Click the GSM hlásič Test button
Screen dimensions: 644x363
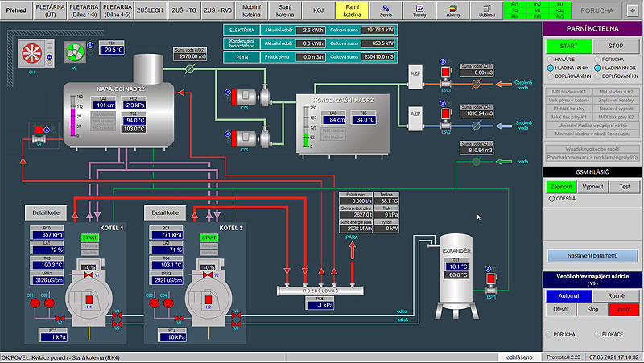point(625,187)
